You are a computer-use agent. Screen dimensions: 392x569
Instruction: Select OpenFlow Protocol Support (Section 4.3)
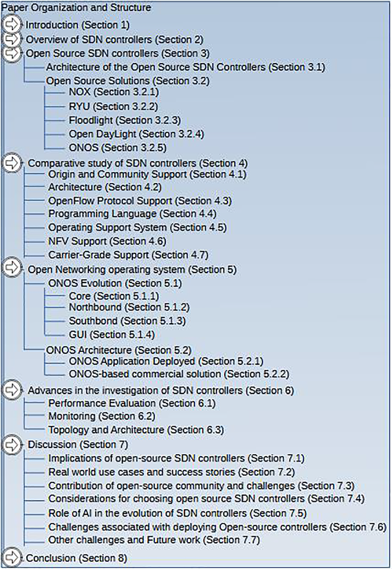pyautogui.click(x=140, y=201)
